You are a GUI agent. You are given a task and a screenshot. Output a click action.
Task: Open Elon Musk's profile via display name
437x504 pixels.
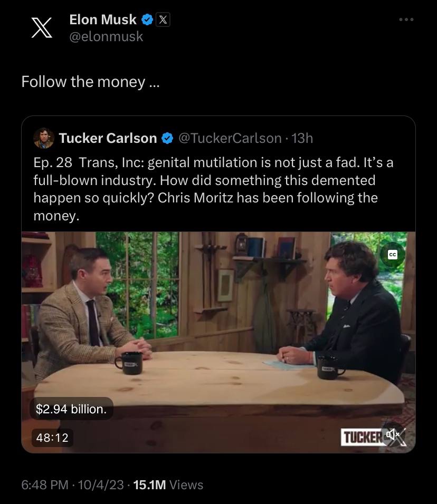pos(103,20)
